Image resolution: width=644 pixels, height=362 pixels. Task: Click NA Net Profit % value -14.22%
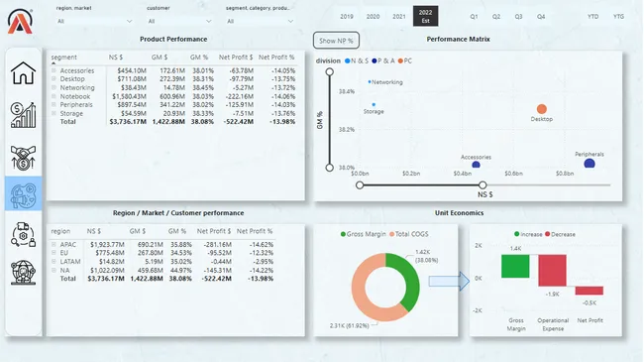coord(261,271)
